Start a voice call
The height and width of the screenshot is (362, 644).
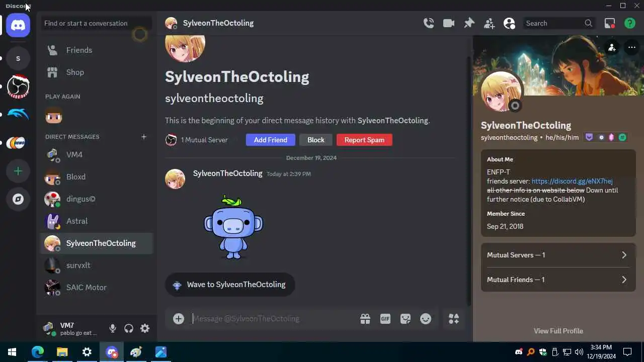[429, 23]
